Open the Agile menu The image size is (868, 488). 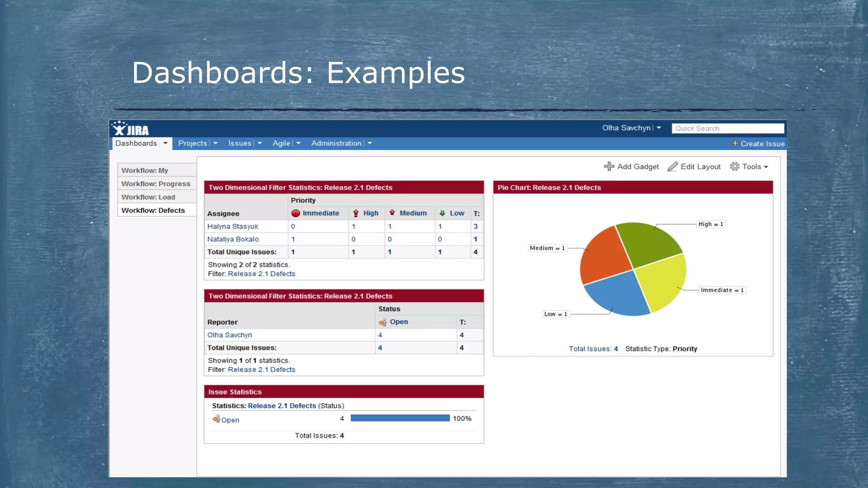click(x=281, y=143)
